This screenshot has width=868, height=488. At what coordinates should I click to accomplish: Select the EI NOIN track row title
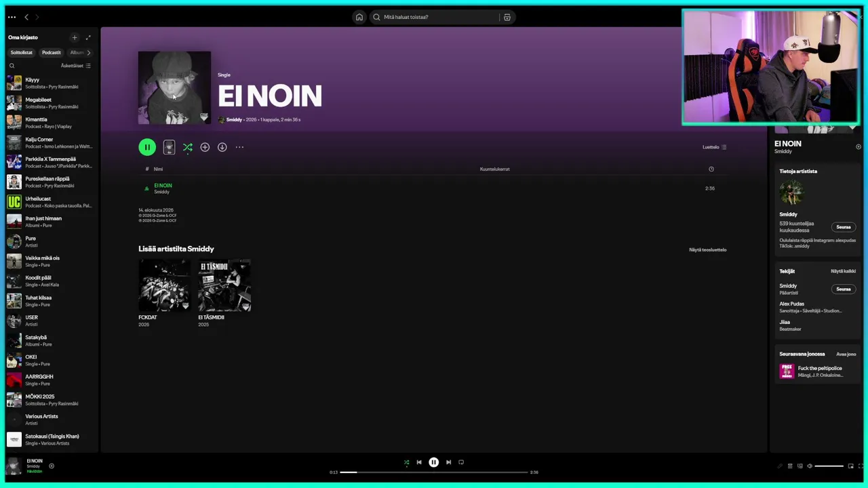click(163, 185)
